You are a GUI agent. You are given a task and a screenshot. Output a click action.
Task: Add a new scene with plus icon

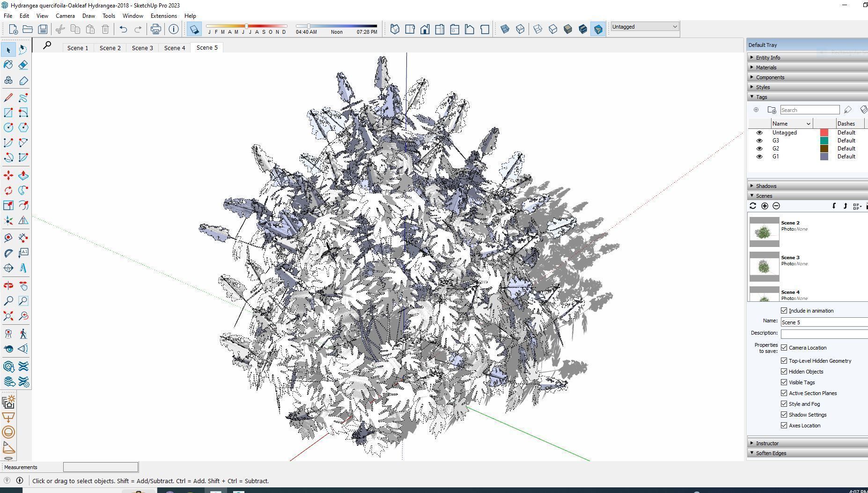coord(765,206)
